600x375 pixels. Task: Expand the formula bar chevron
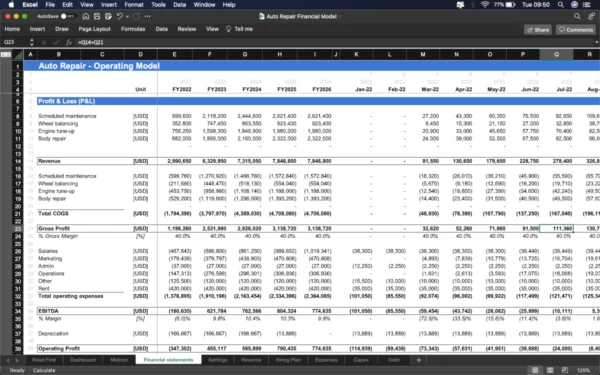pyautogui.click(x=596, y=42)
